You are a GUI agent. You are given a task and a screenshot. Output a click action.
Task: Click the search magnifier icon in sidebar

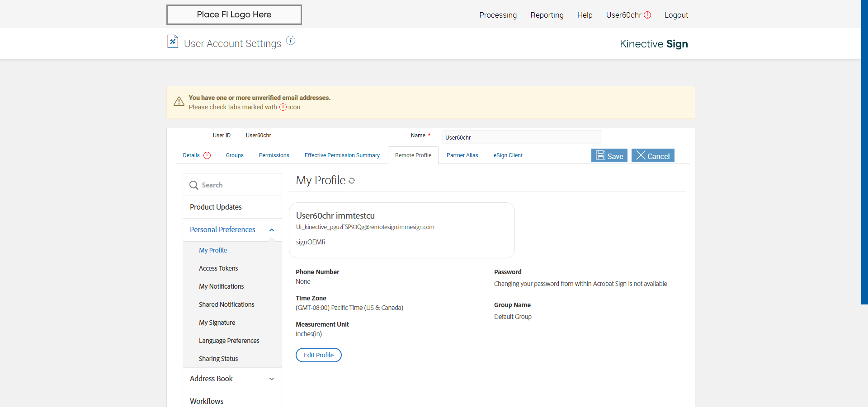(194, 185)
